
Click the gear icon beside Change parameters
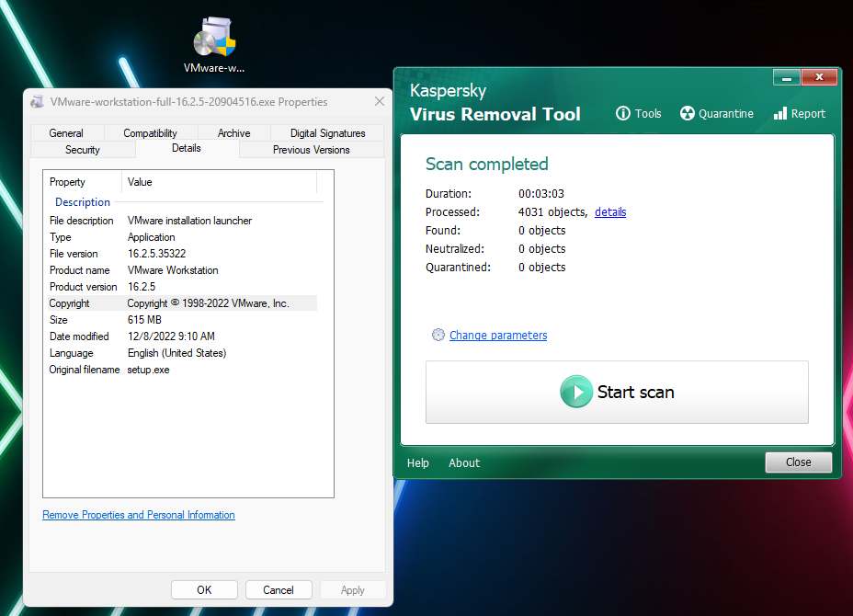click(x=438, y=335)
